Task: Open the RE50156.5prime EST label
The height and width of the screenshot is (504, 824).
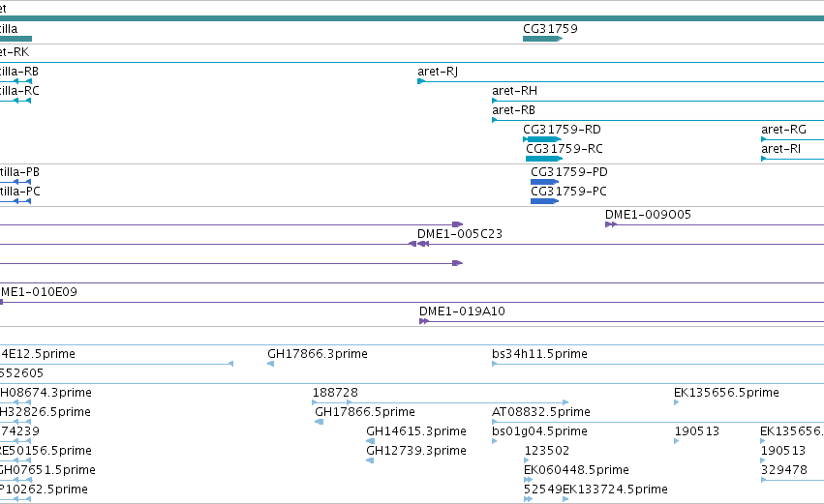Action: 46,451
